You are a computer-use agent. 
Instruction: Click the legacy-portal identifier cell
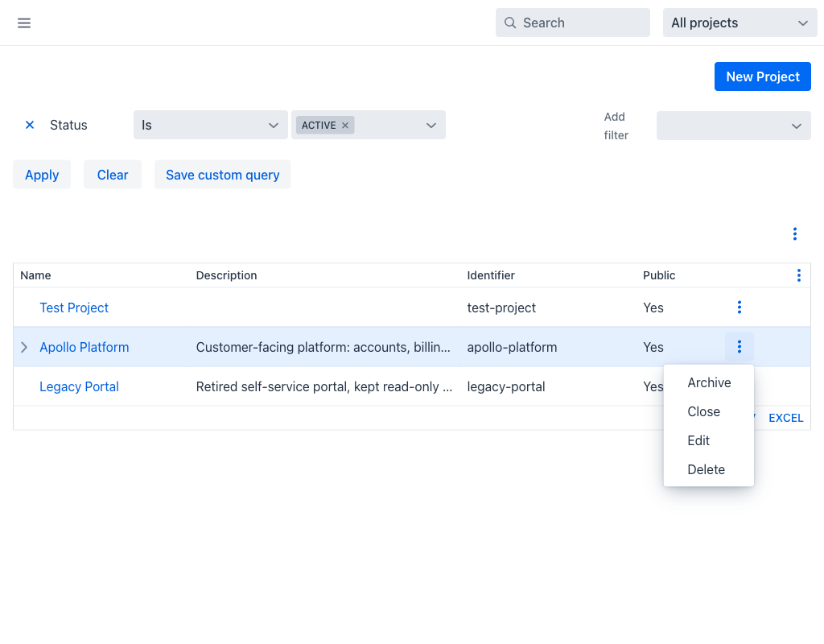coord(506,386)
